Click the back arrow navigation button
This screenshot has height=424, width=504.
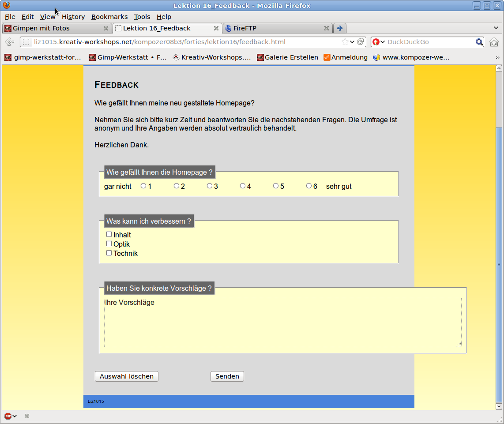[9, 42]
